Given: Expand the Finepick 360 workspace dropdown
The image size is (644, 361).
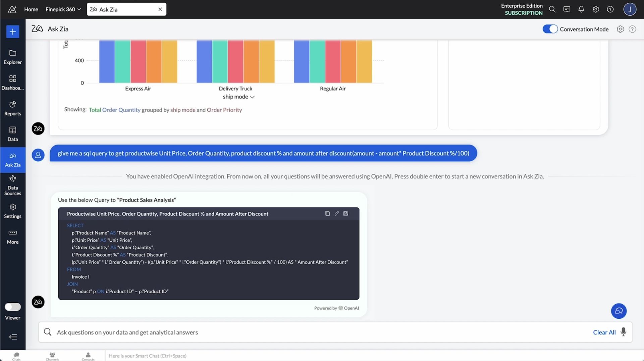Looking at the screenshot, I should [x=63, y=9].
